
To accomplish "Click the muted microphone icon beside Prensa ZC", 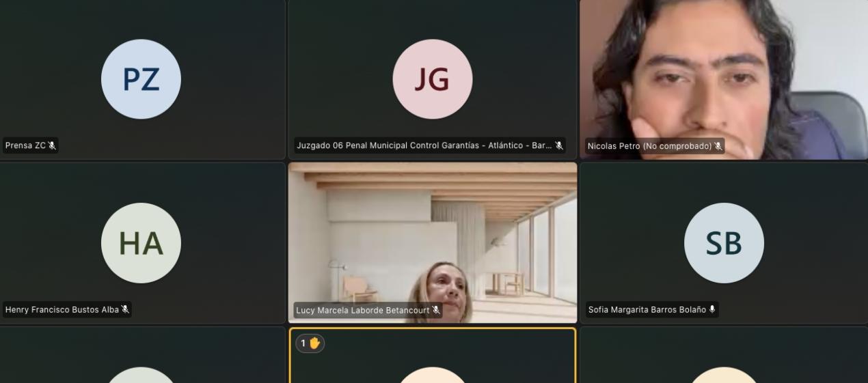I will (52, 145).
